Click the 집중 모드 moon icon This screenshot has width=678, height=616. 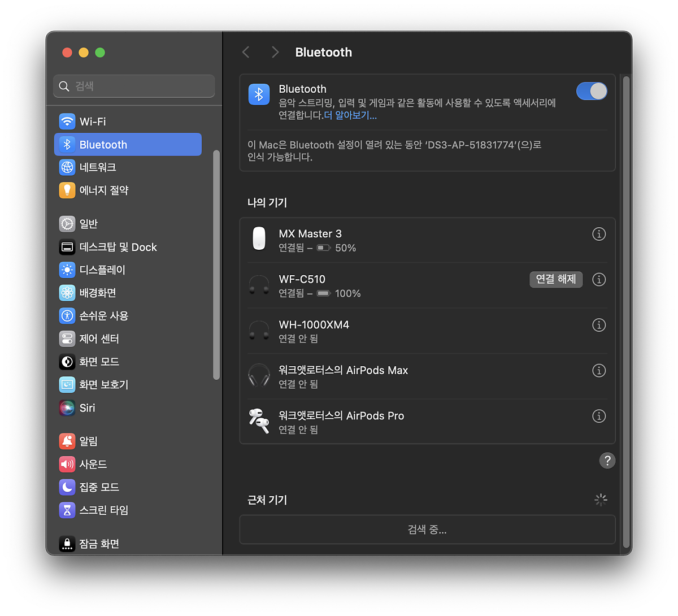(x=67, y=487)
